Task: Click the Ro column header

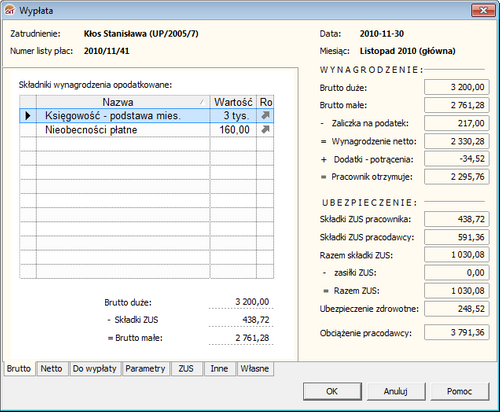Action: click(x=265, y=102)
